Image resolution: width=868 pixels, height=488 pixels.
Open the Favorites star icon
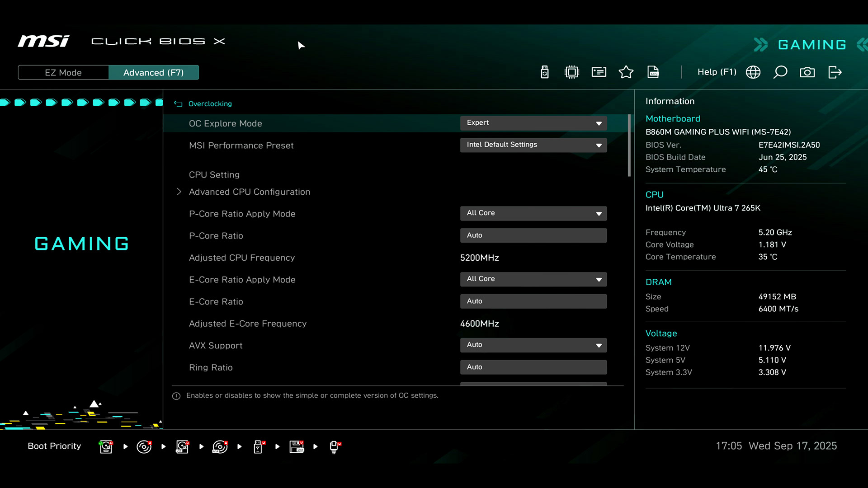click(626, 72)
